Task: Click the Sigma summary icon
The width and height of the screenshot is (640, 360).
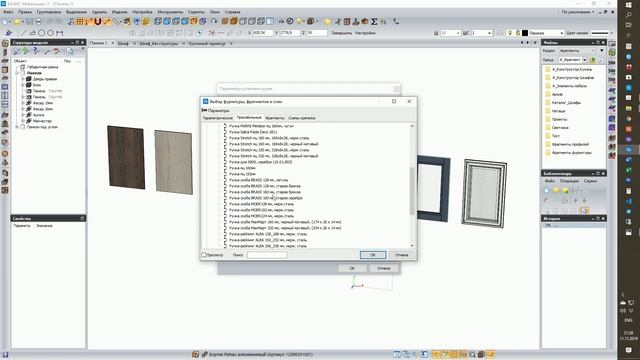Action: (374, 22)
